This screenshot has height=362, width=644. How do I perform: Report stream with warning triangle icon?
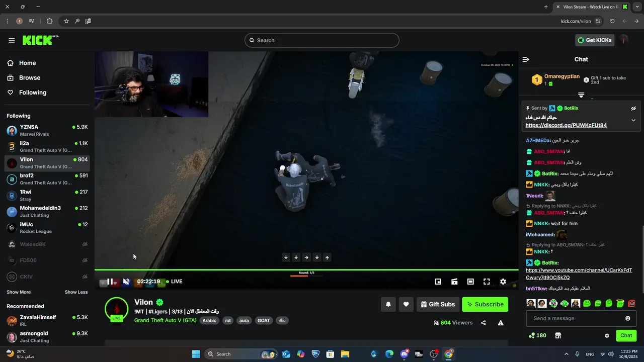coord(501,323)
